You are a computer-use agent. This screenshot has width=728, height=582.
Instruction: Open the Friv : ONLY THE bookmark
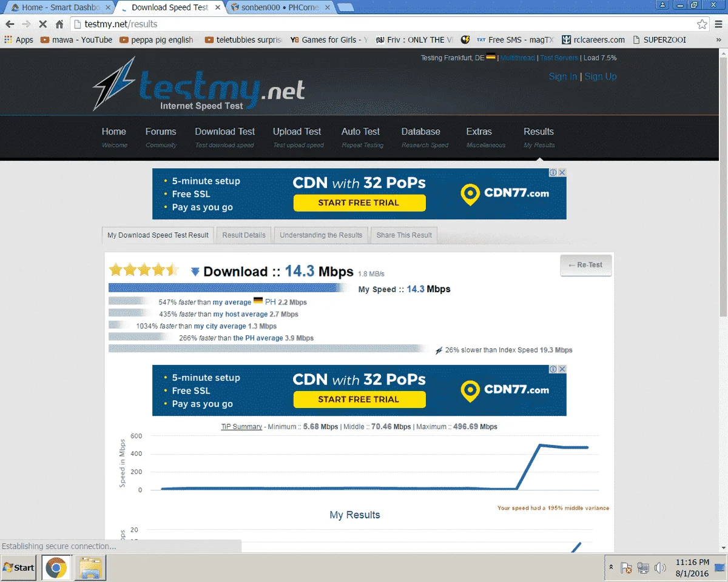pos(414,39)
